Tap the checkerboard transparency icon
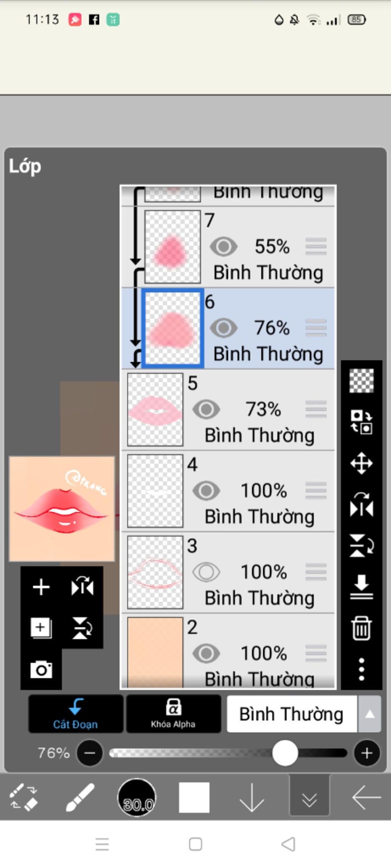The width and height of the screenshot is (391, 868). pyautogui.click(x=361, y=380)
